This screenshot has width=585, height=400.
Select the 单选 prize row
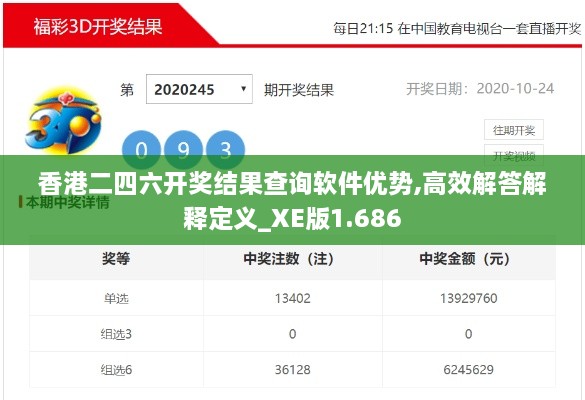292,298
